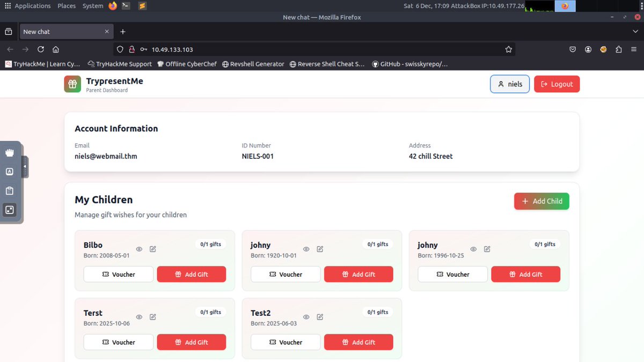The image size is (644, 362).
Task: Click the ID number NIELS-001
Action: [258, 156]
